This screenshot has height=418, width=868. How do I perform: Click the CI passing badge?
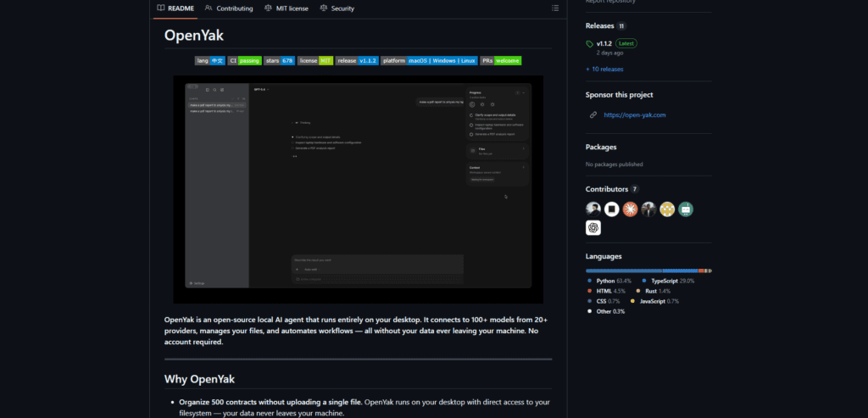(244, 60)
